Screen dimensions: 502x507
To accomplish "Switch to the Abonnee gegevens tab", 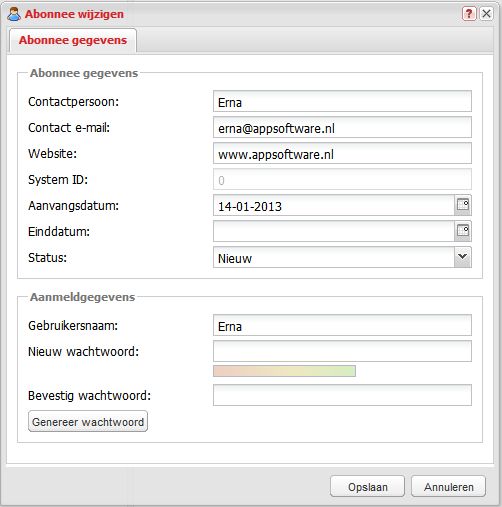I will (73, 40).
